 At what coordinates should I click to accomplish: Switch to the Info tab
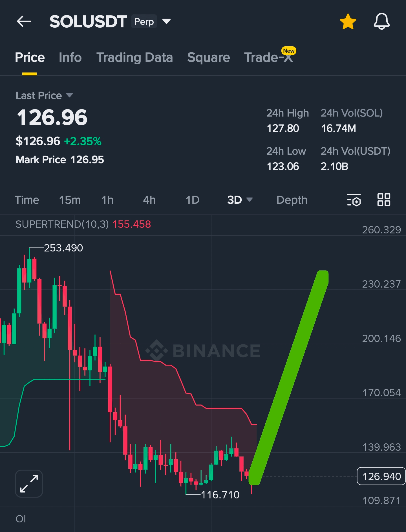[70, 57]
